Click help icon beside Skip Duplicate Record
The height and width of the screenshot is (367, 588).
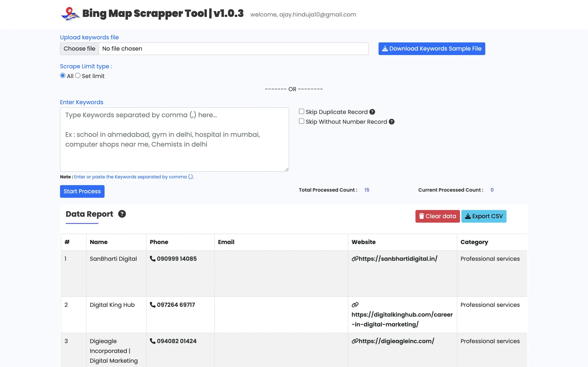tap(372, 112)
